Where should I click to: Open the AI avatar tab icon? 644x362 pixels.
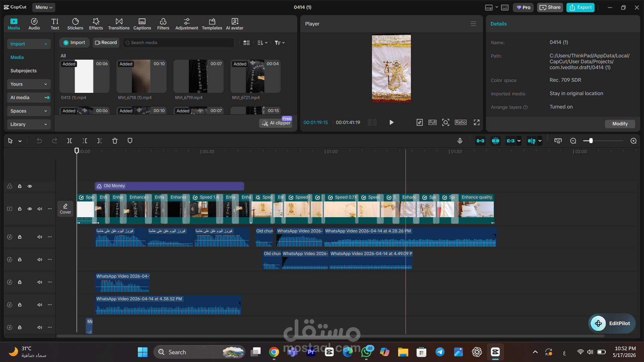coord(235,21)
